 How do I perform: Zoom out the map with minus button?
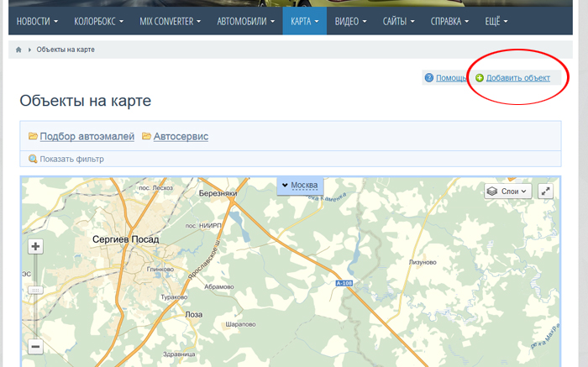point(35,346)
